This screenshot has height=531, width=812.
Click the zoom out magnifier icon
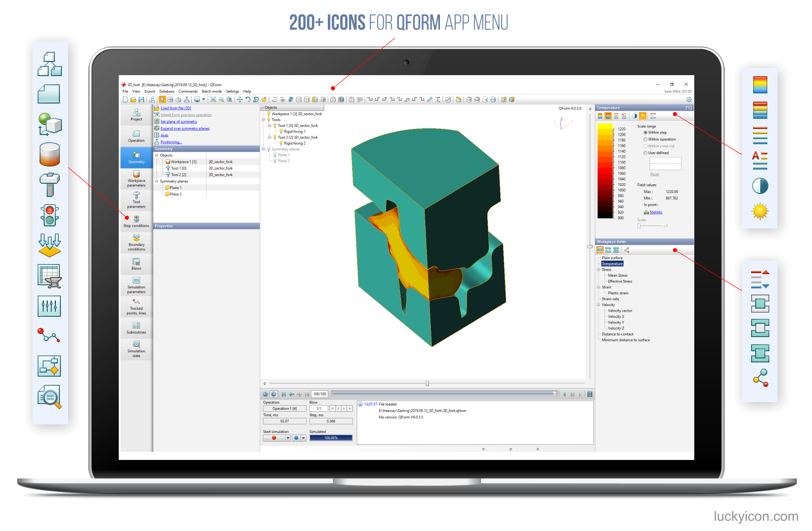221,99
